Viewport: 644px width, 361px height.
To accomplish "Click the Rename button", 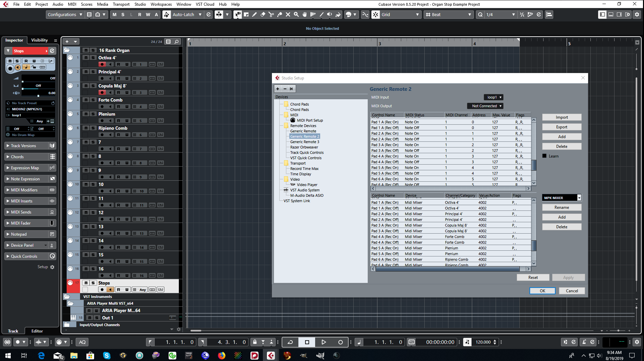I will (562, 207).
